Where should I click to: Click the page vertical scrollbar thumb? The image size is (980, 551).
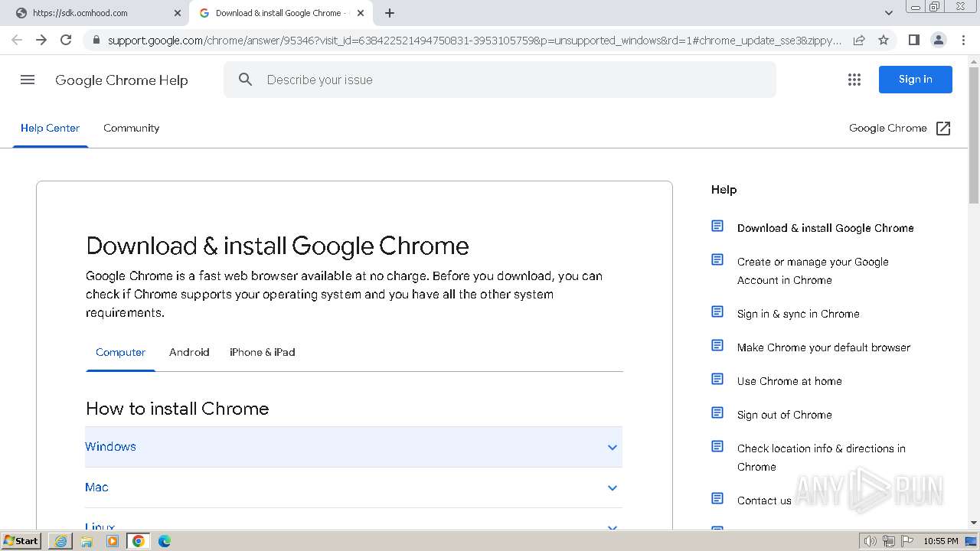974,135
